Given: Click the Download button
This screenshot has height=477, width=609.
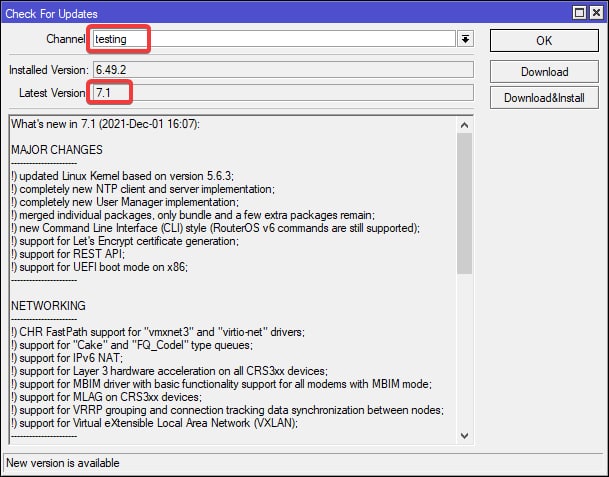Looking at the screenshot, I should [x=544, y=71].
